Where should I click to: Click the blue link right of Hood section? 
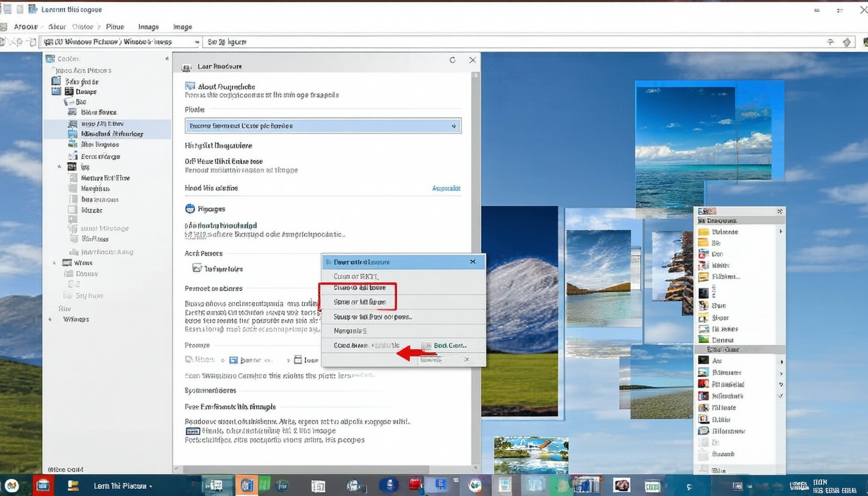[x=446, y=189]
